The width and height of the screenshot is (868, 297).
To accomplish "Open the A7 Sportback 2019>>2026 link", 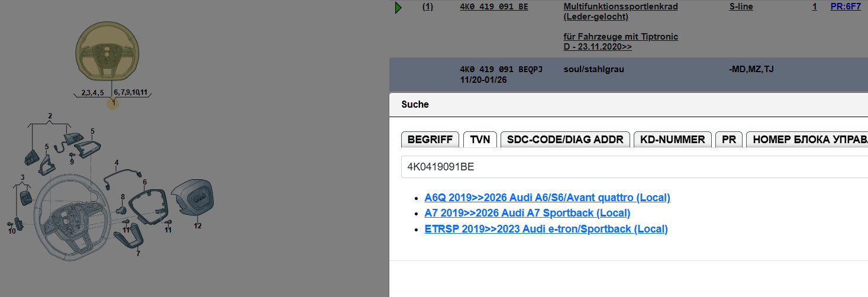I will (527, 213).
